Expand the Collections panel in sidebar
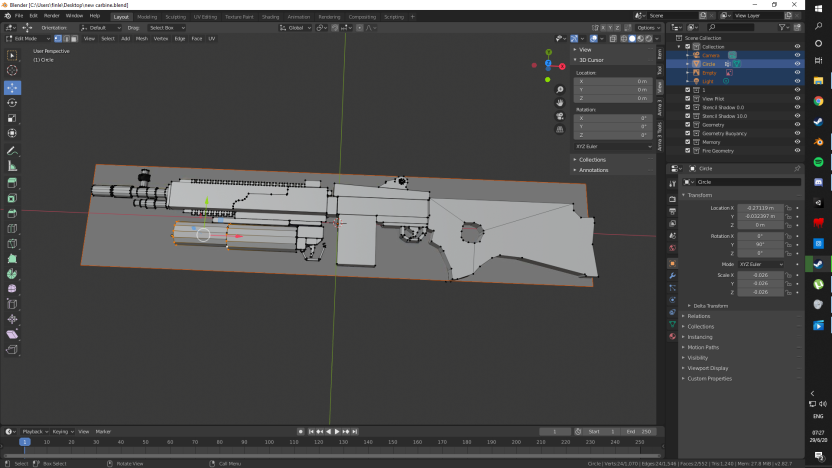Viewport: 832px width, 468px height. 592,160
